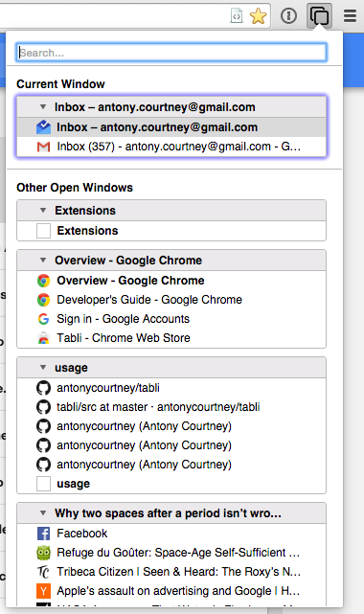Open the Chrome hamburger menu
This screenshot has height=614, width=364.
coord(350,16)
